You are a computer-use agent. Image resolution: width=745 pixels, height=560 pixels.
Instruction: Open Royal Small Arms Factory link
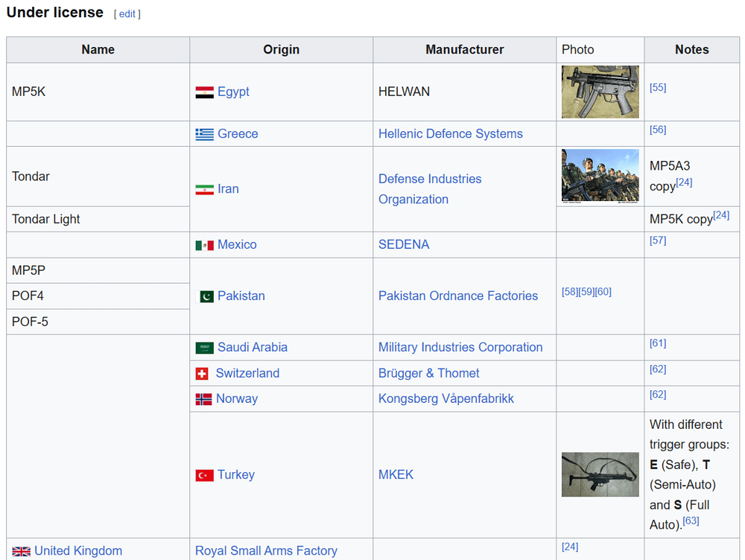[266, 550]
